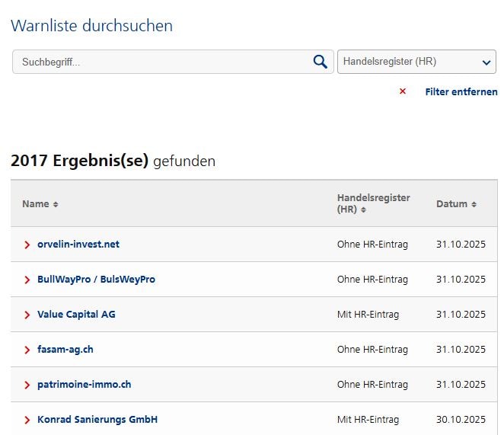Expand the Konrad Sanierungs GmbH row chevron
The image size is (504, 435).
pyautogui.click(x=27, y=421)
